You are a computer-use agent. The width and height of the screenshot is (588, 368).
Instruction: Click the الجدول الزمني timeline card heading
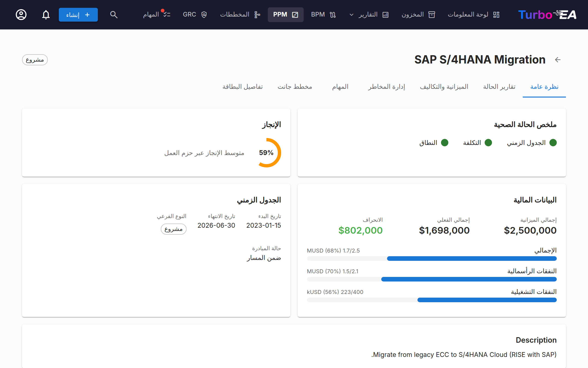(259, 200)
